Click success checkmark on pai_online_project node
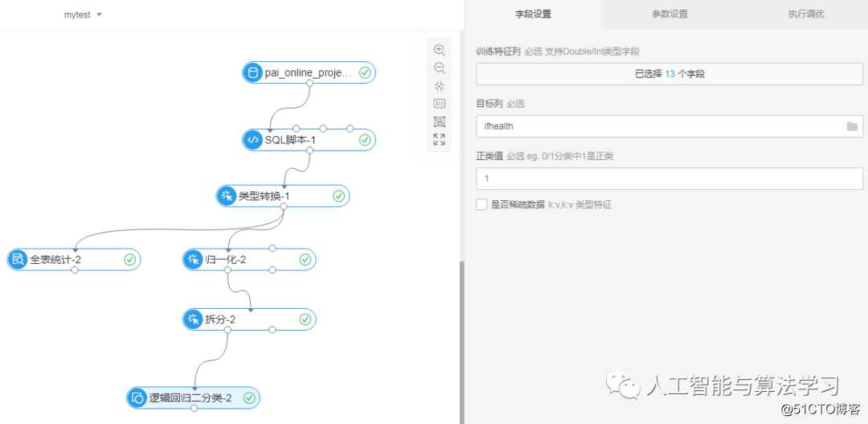The height and width of the screenshot is (424, 868). (364, 72)
